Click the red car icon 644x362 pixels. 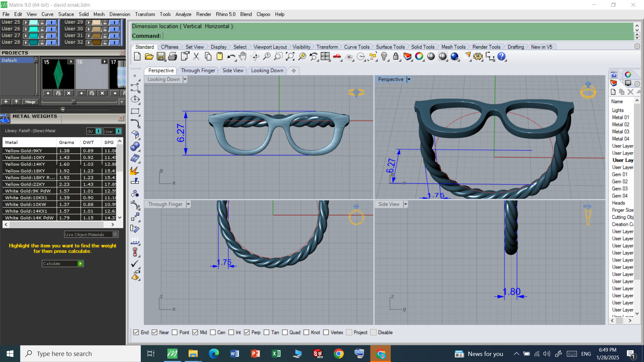(x=337, y=56)
